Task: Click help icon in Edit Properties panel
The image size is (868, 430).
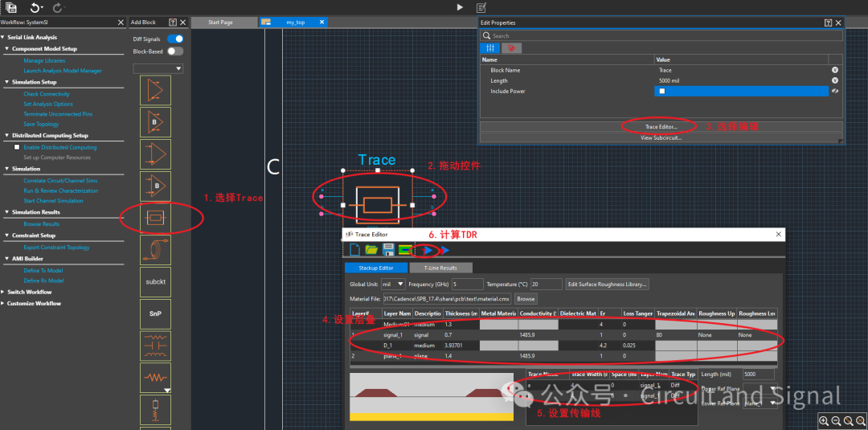Action: (828, 23)
